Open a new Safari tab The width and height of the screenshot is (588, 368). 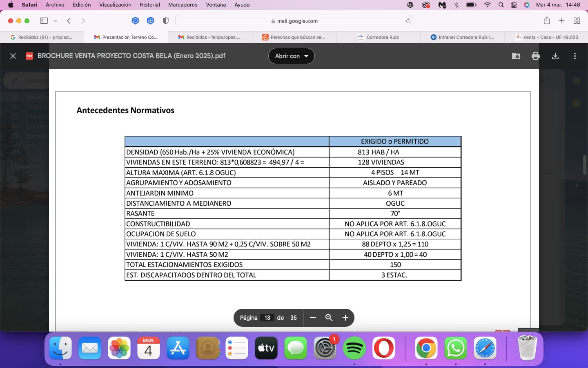562,21
